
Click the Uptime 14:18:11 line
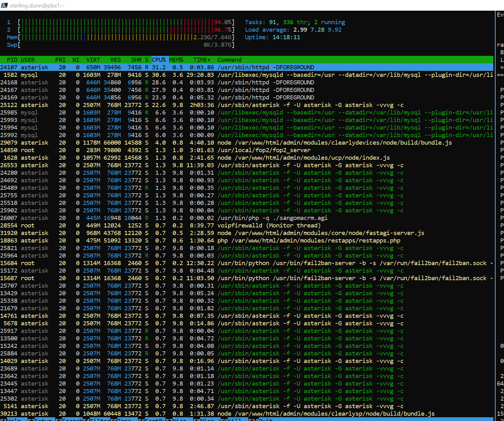(273, 37)
